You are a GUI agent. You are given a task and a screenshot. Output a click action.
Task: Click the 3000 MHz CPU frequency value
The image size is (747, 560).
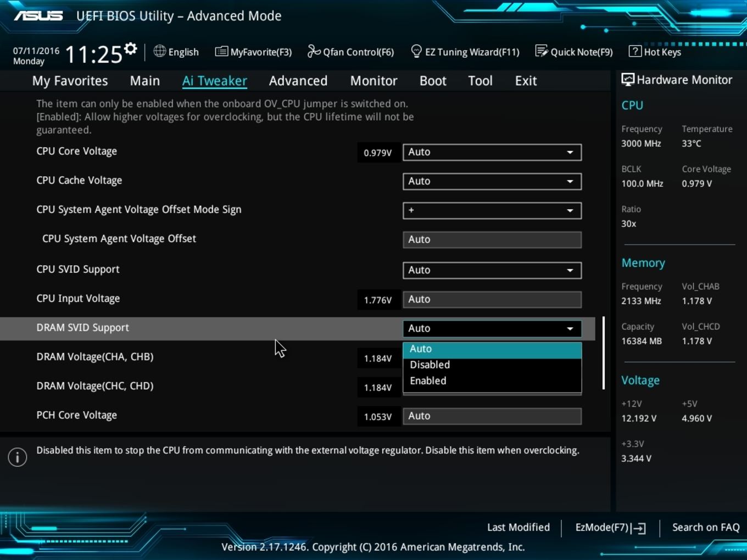pos(641,143)
